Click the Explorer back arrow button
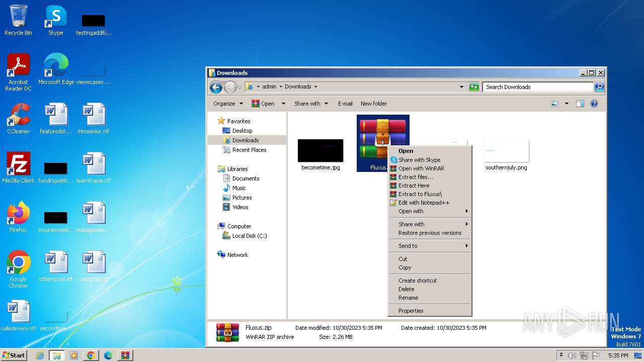Screen dimensions: 644x362 point(216,87)
